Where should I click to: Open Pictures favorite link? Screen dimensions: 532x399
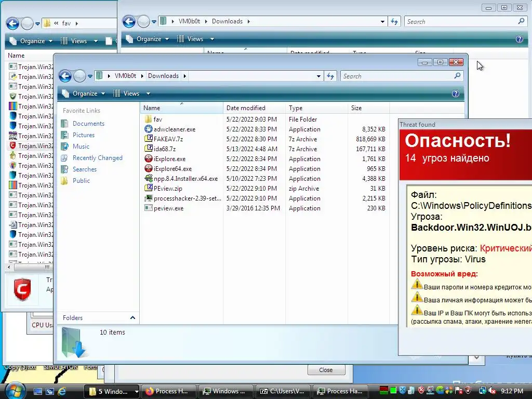click(x=84, y=135)
